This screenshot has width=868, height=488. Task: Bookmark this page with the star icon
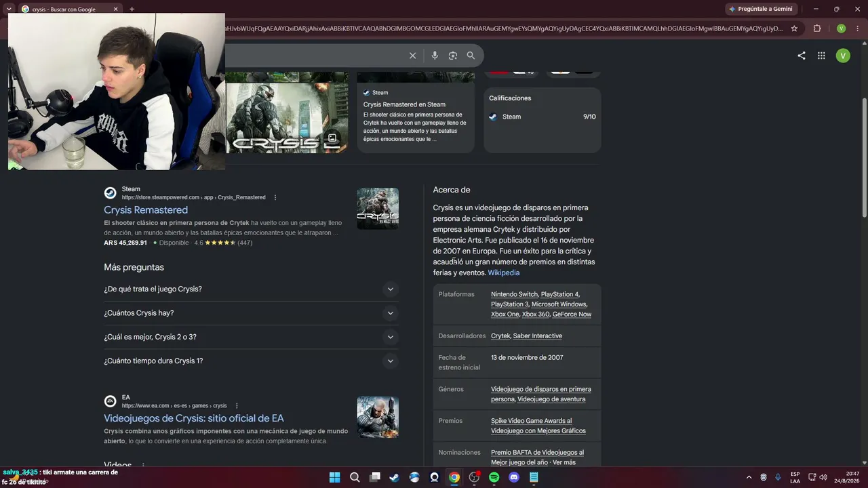coord(794,28)
